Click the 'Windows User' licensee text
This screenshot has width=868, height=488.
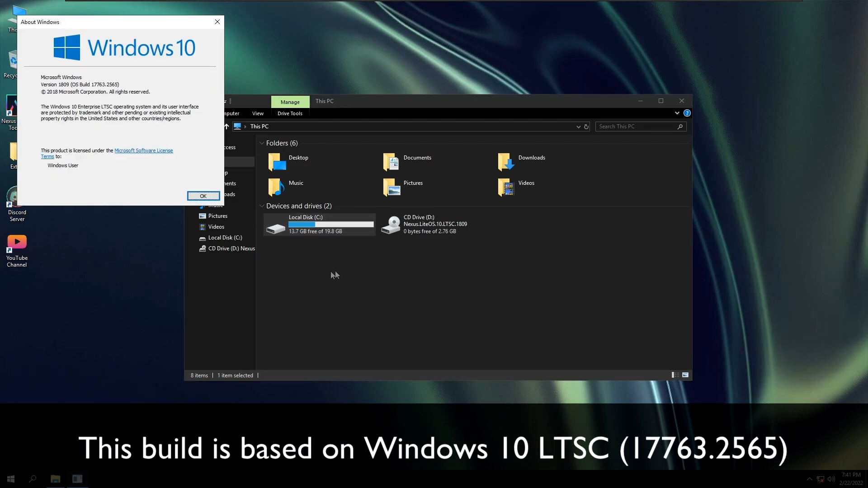63,165
